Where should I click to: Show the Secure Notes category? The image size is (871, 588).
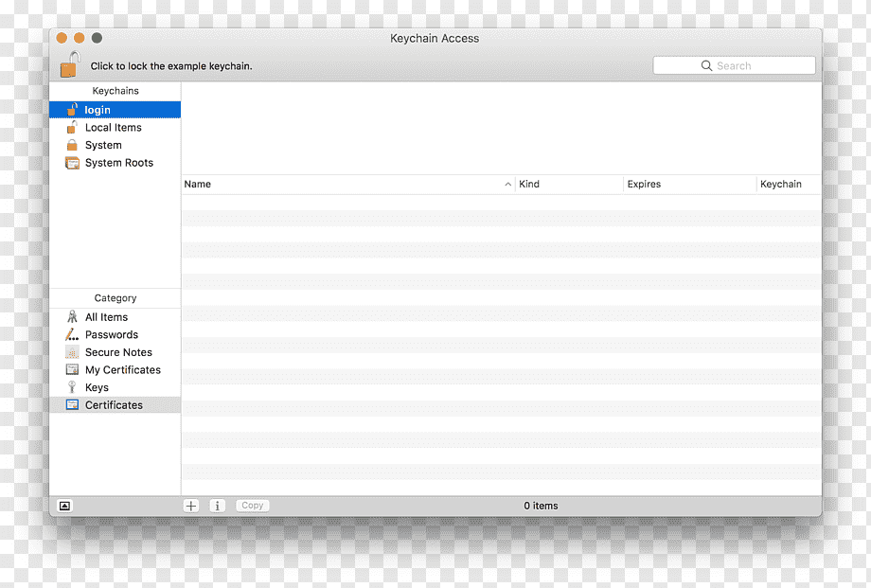115,352
